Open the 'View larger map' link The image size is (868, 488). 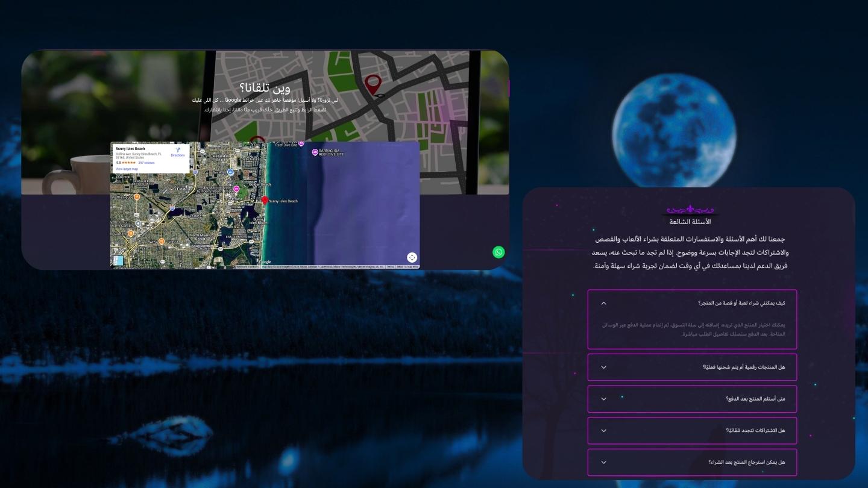tap(127, 169)
